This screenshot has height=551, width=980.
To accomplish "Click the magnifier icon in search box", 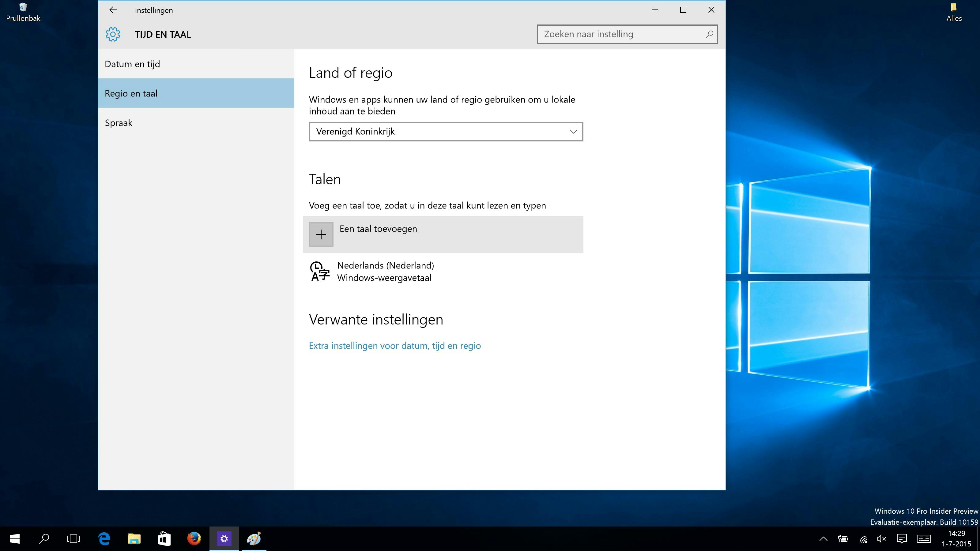I will coord(709,34).
